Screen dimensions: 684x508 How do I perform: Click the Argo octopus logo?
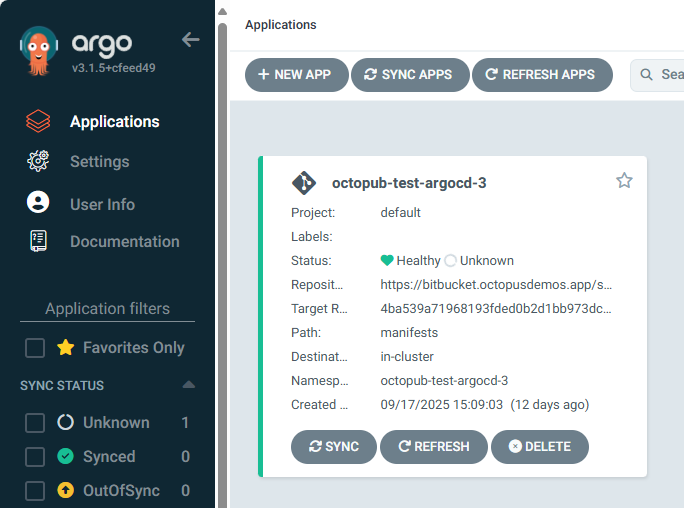[x=38, y=52]
